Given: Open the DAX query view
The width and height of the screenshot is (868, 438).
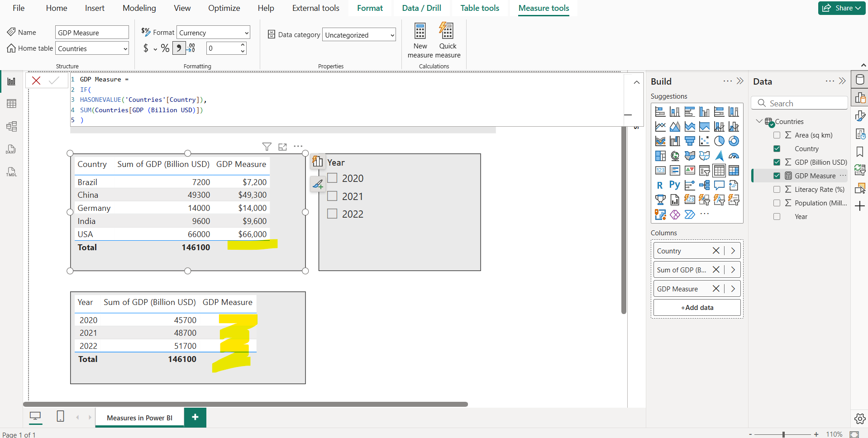Looking at the screenshot, I should (11, 149).
